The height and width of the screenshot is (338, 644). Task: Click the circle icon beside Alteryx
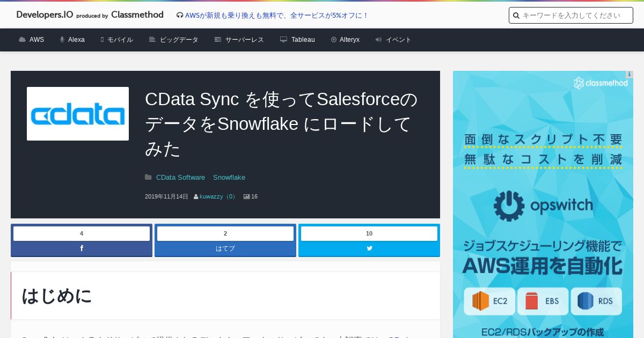click(334, 40)
